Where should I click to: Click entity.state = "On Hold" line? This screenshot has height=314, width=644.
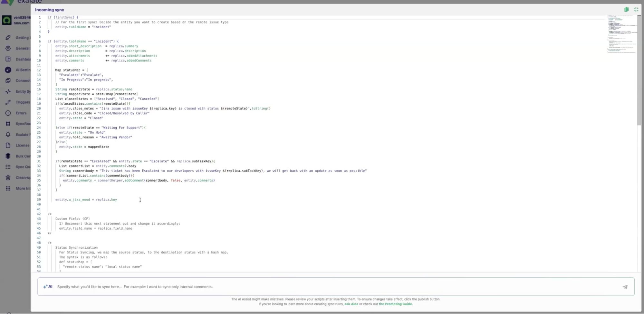coord(82,132)
